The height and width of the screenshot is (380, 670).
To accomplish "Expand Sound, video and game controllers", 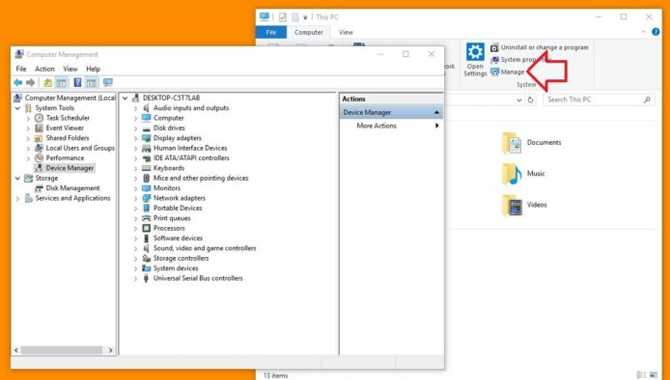I will point(135,248).
